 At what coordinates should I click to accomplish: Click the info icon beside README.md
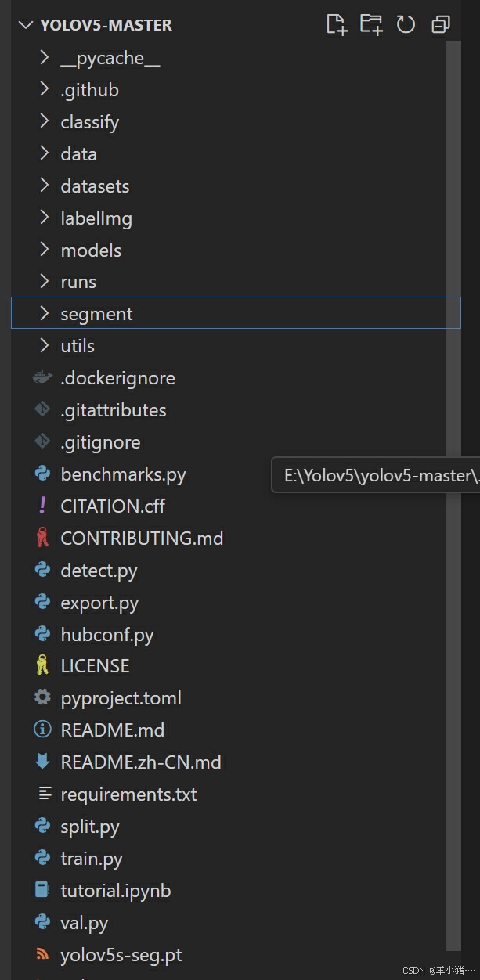42,730
